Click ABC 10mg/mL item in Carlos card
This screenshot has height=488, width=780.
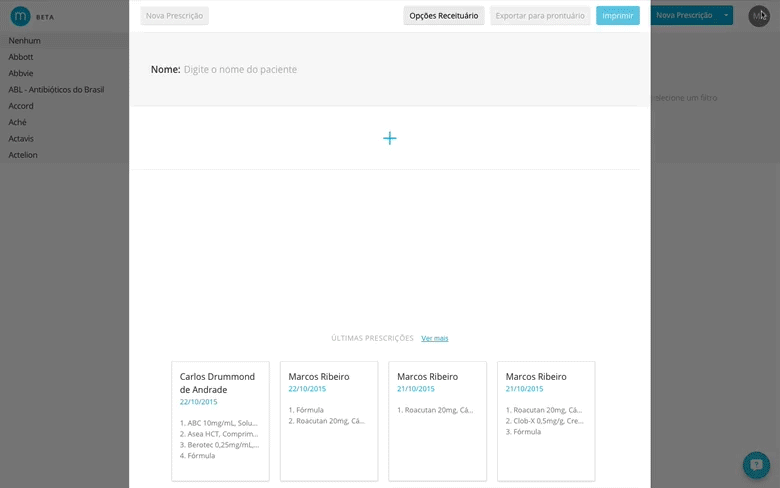219,423
